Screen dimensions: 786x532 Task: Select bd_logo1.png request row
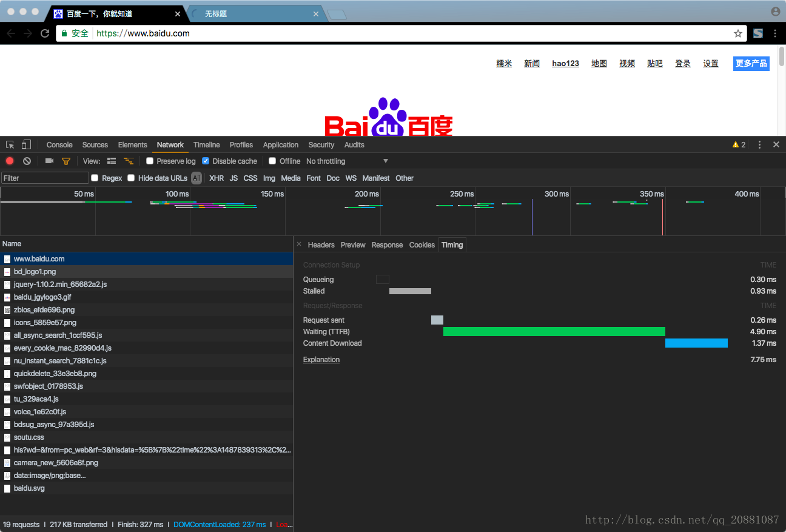(x=146, y=271)
